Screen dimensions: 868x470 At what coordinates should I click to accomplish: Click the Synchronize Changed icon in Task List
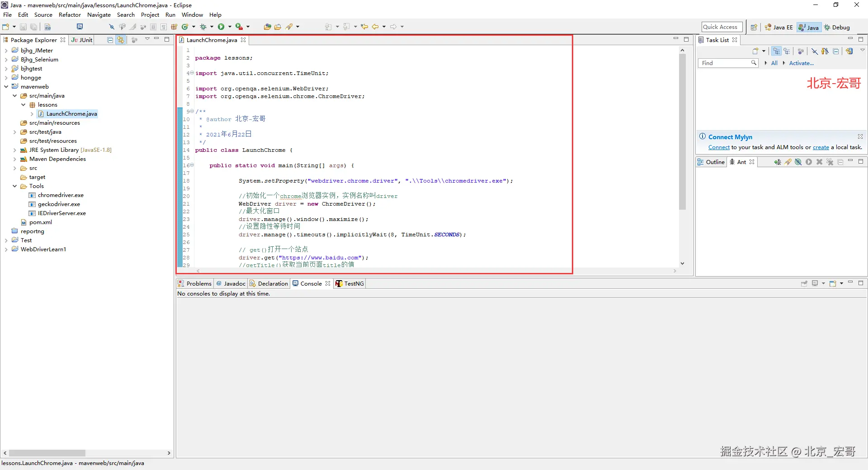click(849, 51)
